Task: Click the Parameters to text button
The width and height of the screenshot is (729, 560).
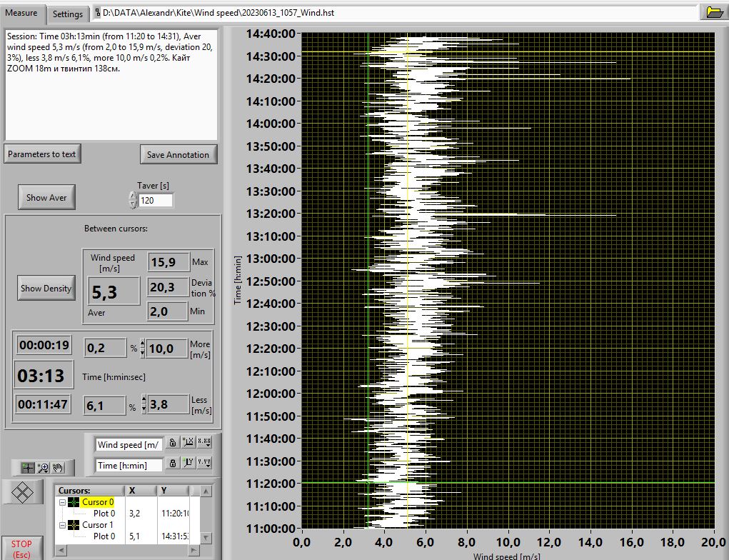Action: tap(42, 154)
